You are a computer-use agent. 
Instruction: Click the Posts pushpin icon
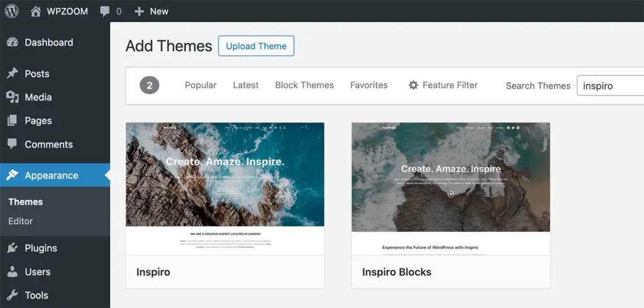[x=13, y=74]
